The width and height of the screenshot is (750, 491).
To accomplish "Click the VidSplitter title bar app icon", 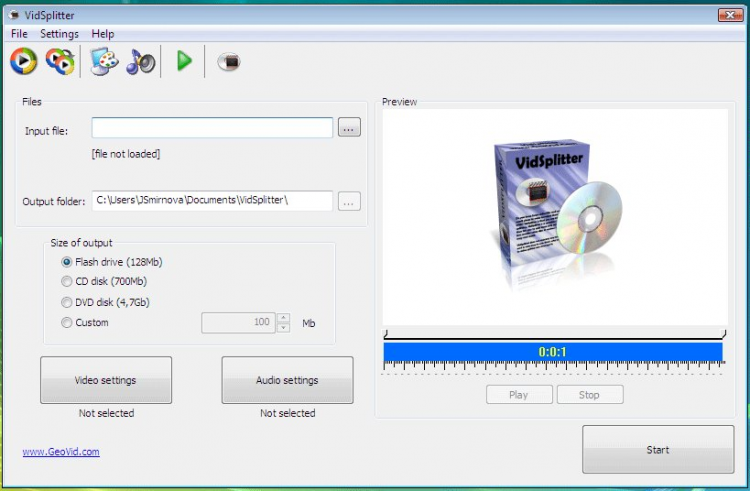I will [x=14, y=15].
